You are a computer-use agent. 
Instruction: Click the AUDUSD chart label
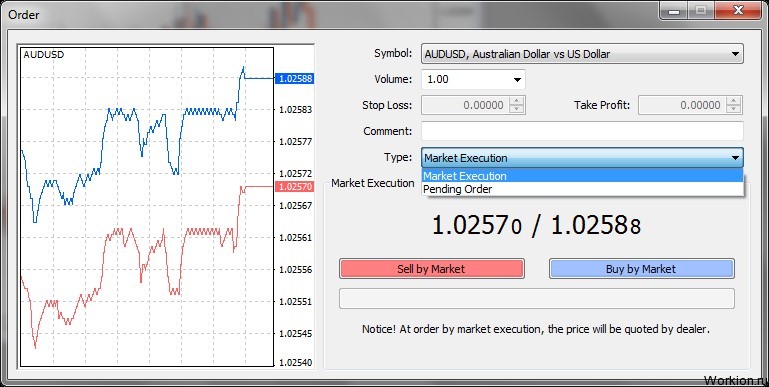44,55
